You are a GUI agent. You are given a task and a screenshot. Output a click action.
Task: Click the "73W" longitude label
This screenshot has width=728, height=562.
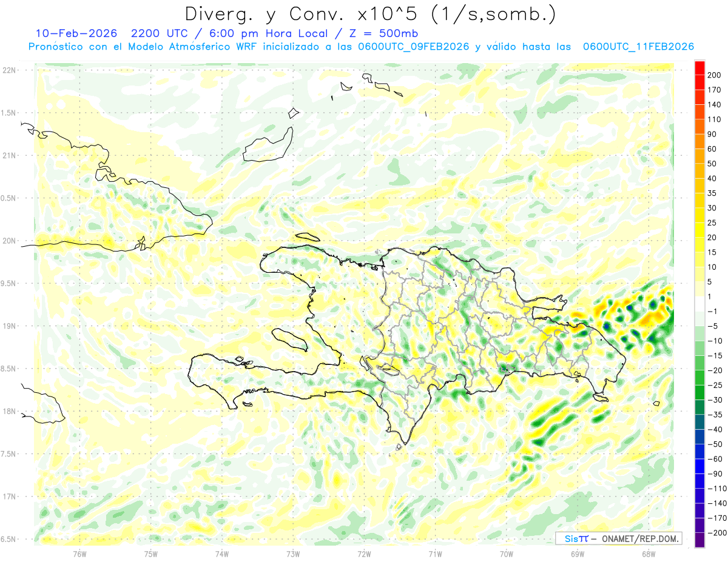(293, 553)
